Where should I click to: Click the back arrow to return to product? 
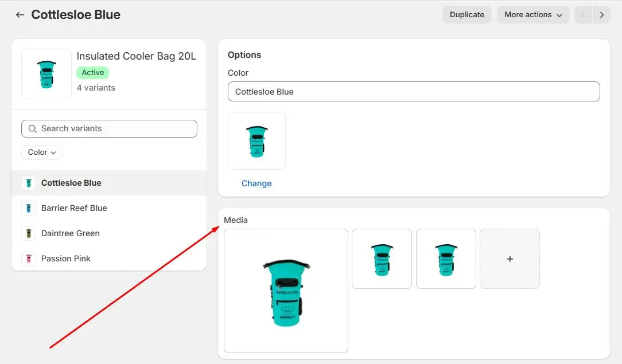click(20, 14)
